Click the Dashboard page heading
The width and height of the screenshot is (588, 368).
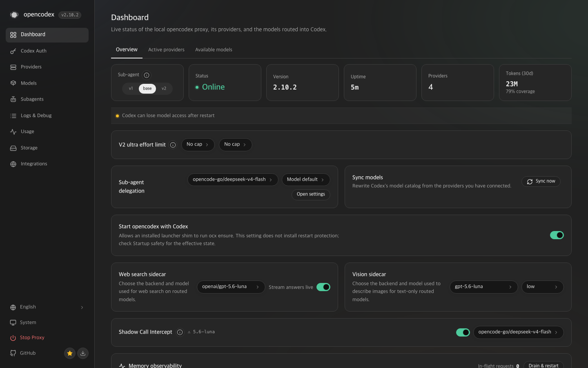pyautogui.click(x=130, y=18)
